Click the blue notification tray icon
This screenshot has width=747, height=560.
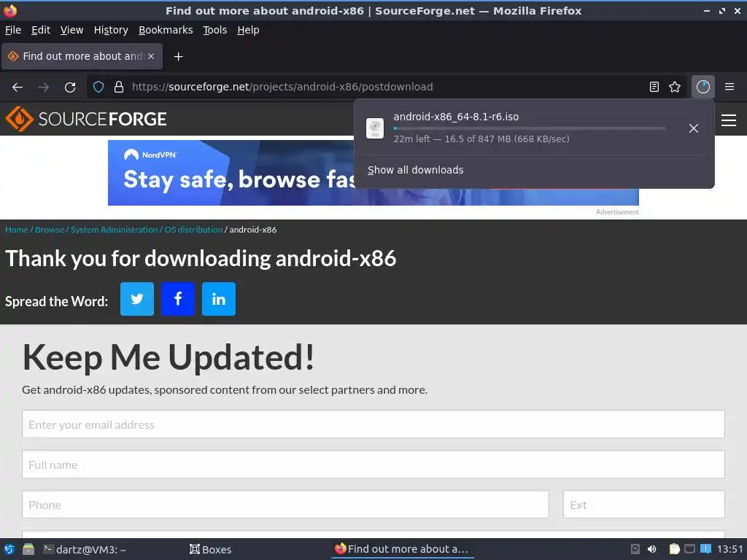tap(705, 549)
